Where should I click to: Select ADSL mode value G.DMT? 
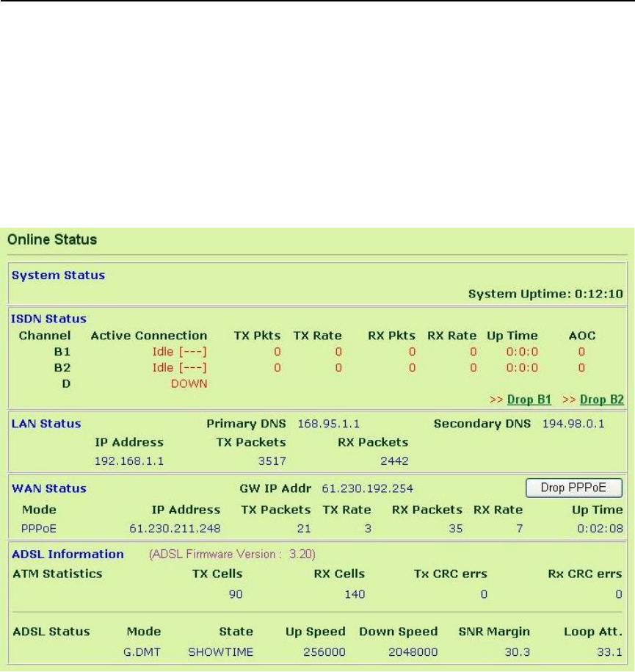pyautogui.click(x=142, y=652)
